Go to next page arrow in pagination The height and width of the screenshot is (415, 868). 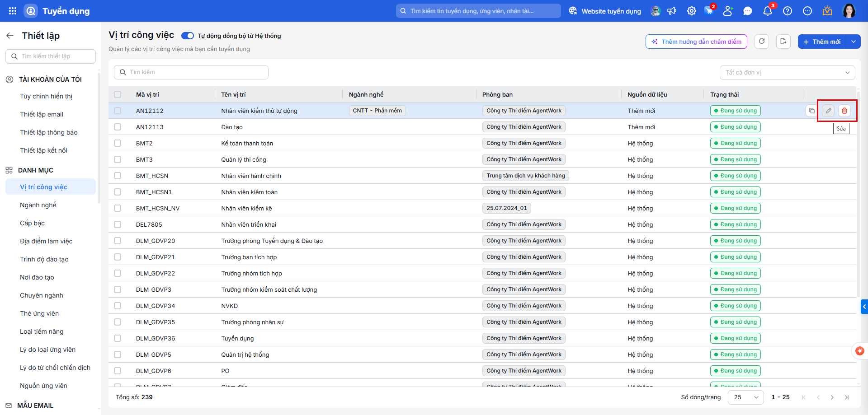click(x=832, y=397)
